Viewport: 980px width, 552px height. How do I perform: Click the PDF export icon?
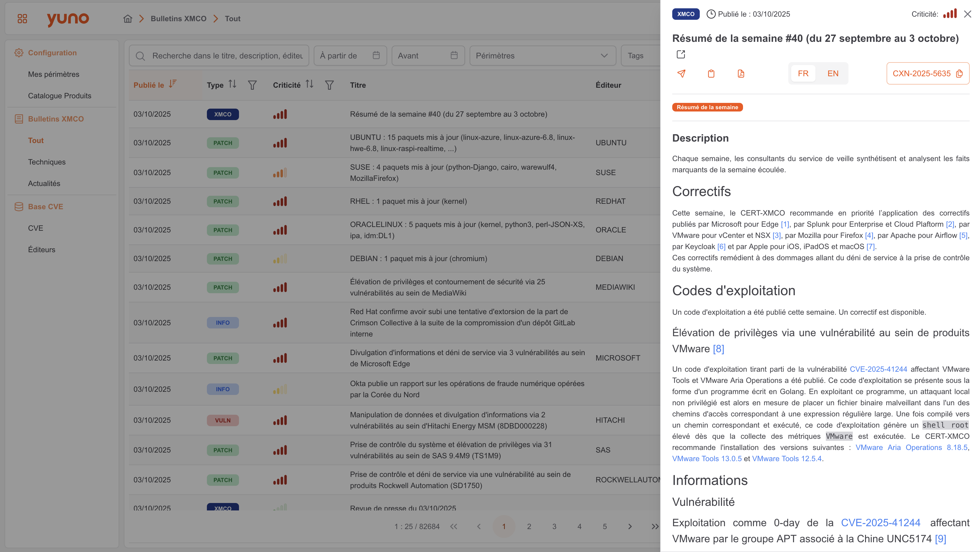click(741, 73)
